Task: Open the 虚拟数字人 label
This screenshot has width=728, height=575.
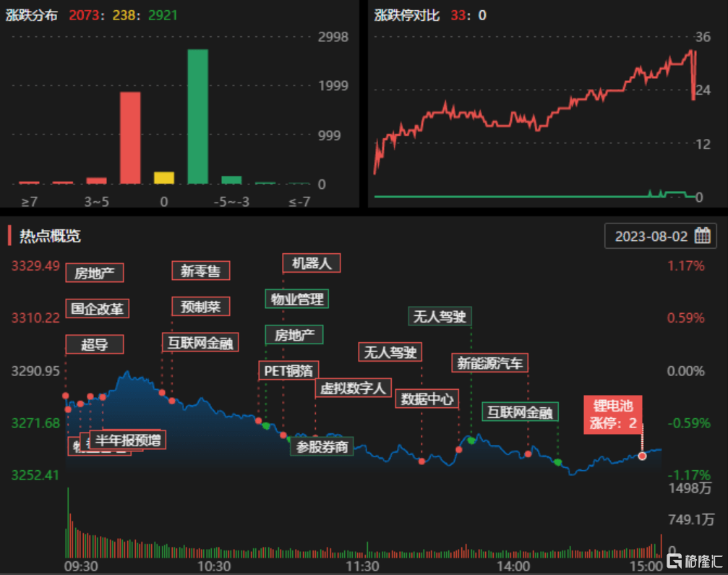Action: coord(353,388)
